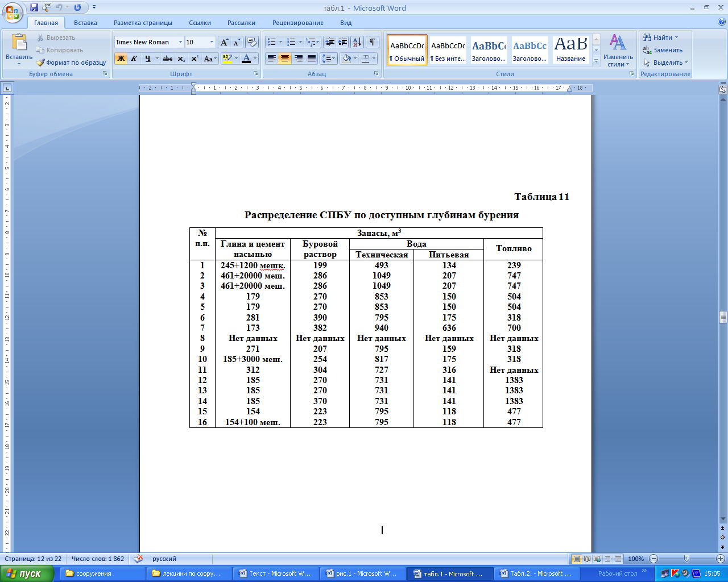Click the Заменить (Replace) button
Viewport: 728px width, 582px height.
(x=663, y=50)
